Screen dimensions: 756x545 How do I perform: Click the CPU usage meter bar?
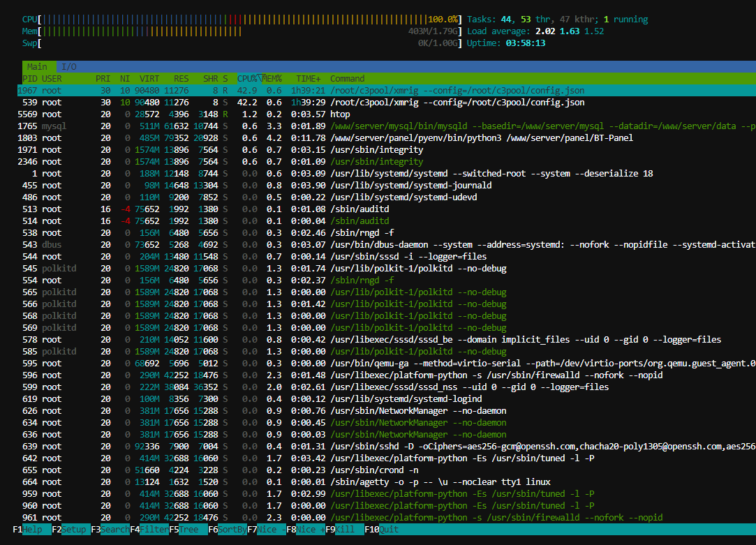(242, 20)
